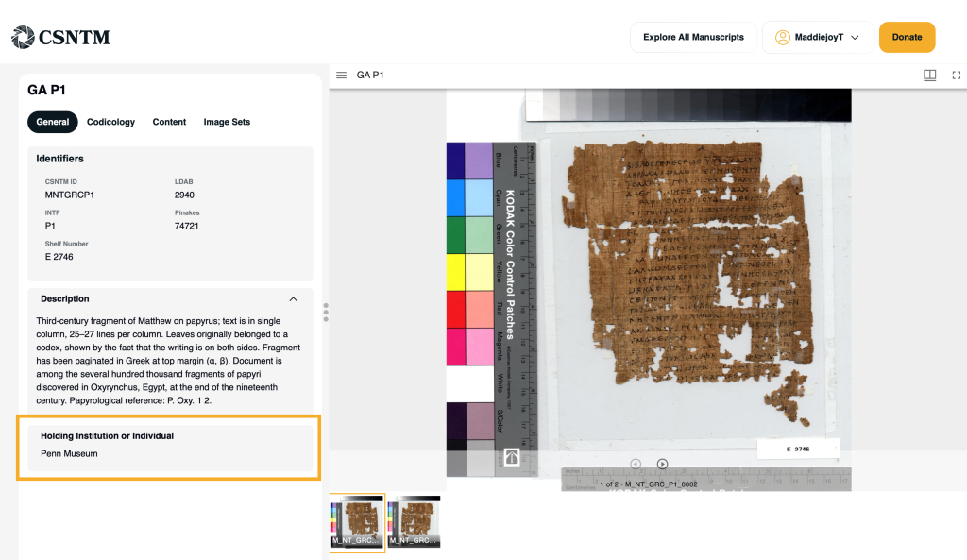Expand the MaddiejoyT account dropdown arrow
This screenshot has width=967, height=560.
[855, 38]
